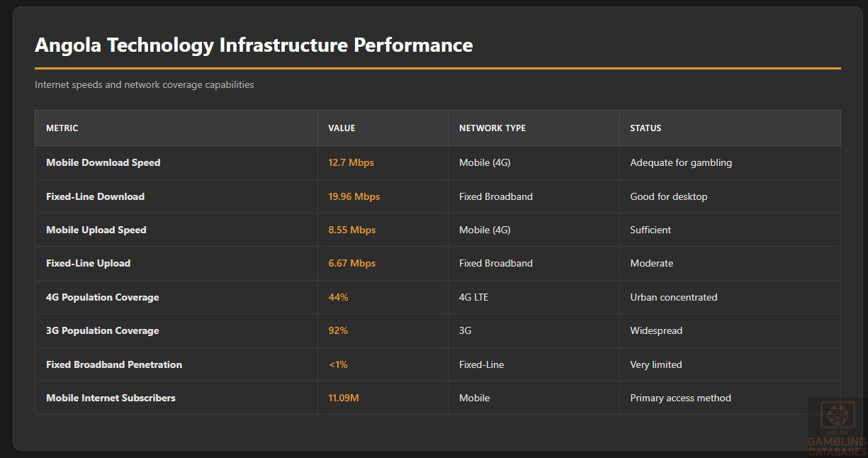This screenshot has width=868, height=458.
Task: Click the 3G Population Coverage label
Action: pos(103,330)
